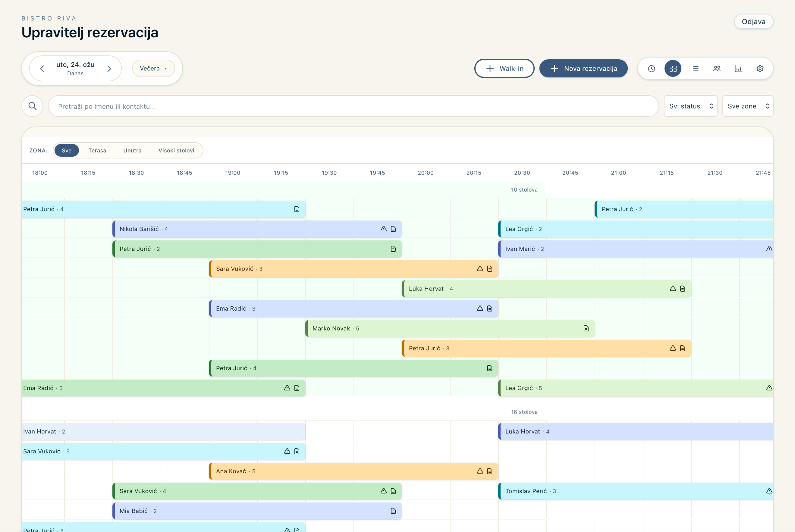The height and width of the screenshot is (532, 795).
Task: Focus the name or contact search field
Action: 353,106
